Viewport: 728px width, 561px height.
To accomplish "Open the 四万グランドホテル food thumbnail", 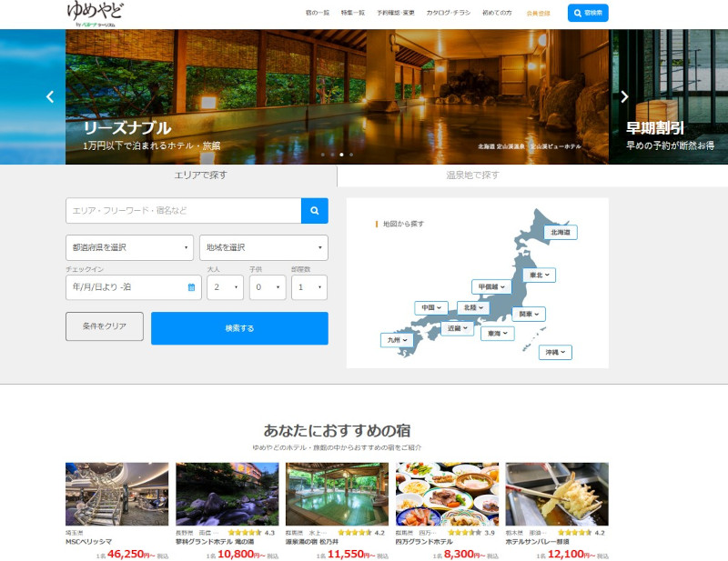I will 447,494.
